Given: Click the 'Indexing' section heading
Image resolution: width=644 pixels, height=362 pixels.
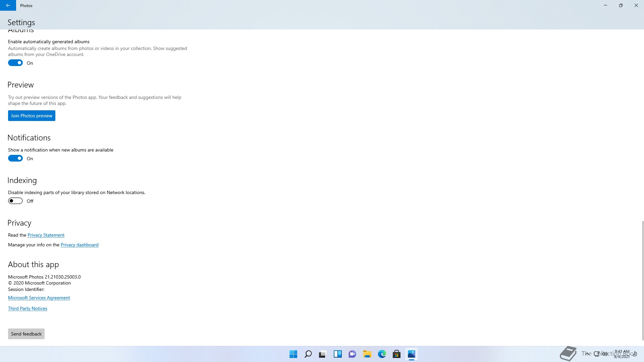Looking at the screenshot, I should tap(22, 180).
